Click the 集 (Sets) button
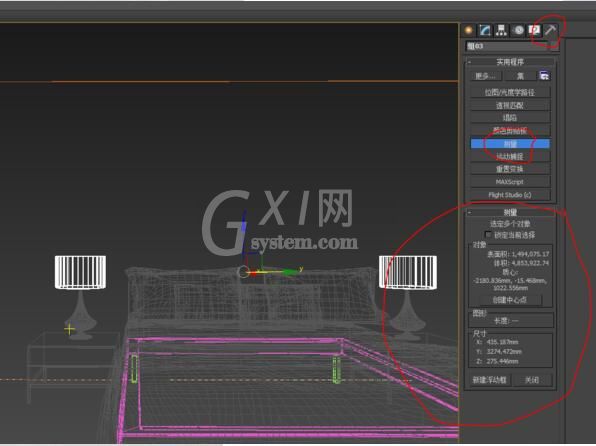The width and height of the screenshot is (596, 446). point(520,76)
